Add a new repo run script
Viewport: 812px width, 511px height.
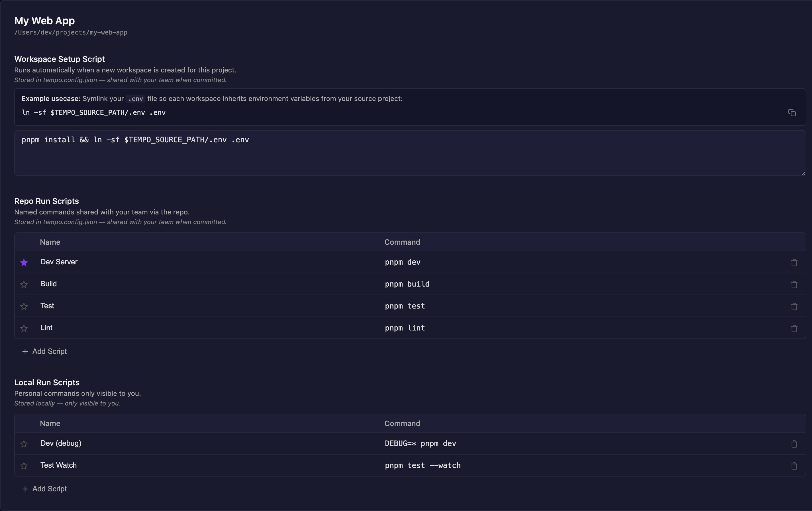click(x=44, y=351)
